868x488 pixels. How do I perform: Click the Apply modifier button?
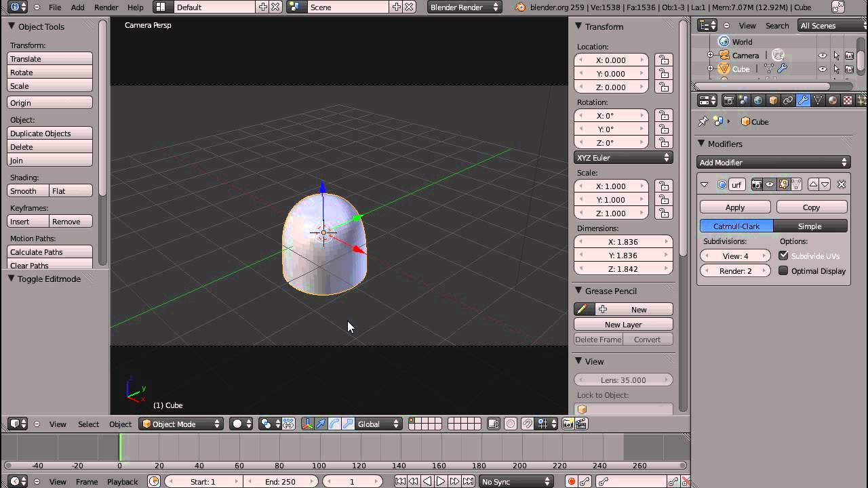pyautogui.click(x=735, y=207)
